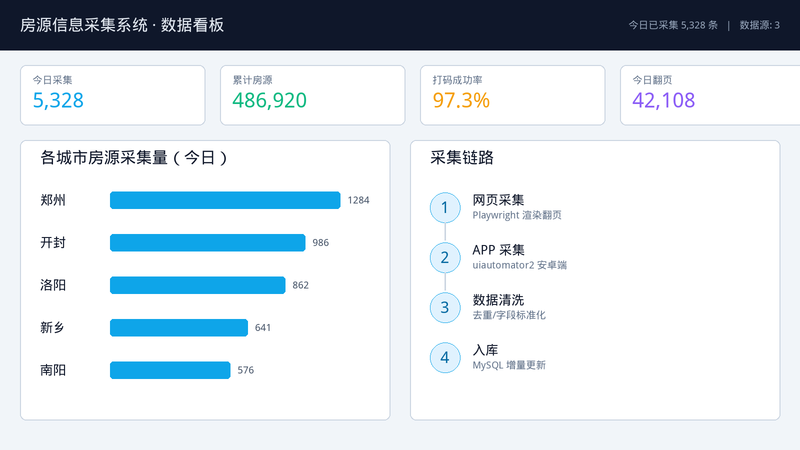Click the 网页采集 step title
Viewport: 800px width, 450px height.
[498, 200]
